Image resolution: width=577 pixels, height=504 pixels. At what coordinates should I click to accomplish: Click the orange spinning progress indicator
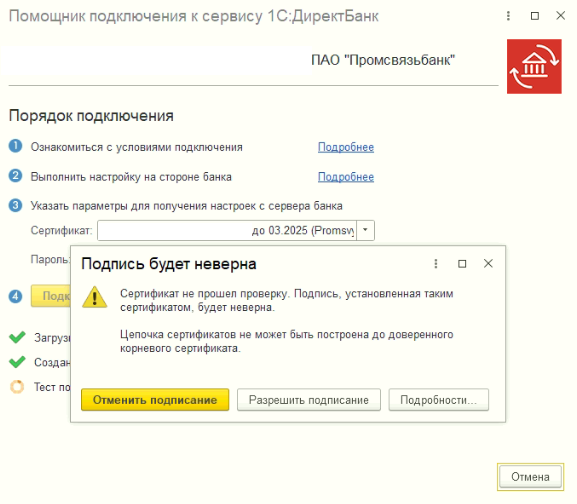tap(17, 387)
